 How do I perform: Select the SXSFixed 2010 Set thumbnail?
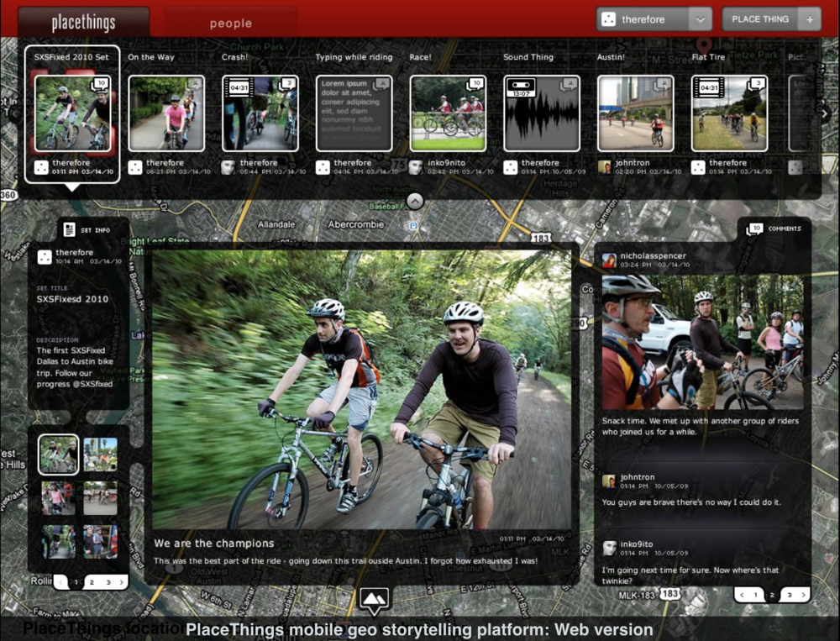point(73,113)
